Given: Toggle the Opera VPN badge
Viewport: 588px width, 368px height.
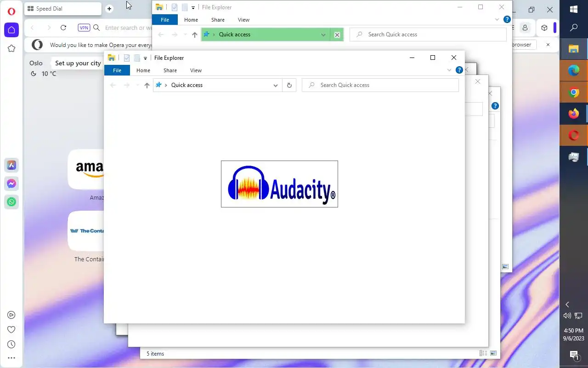Looking at the screenshot, I should [84, 28].
